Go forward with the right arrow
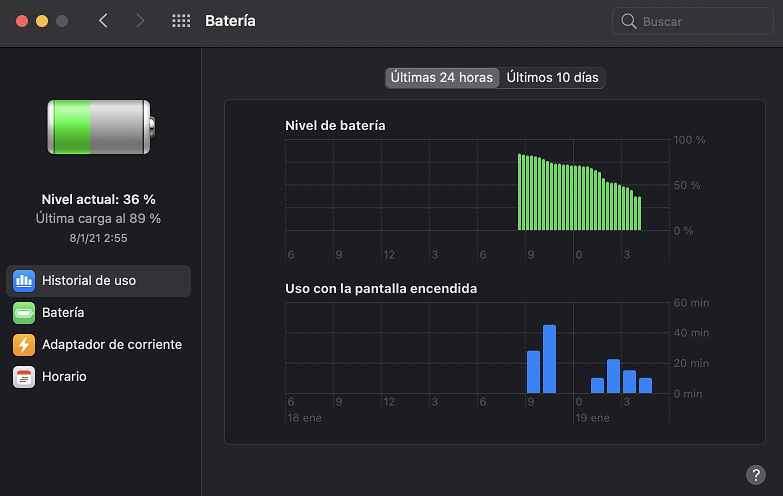 (x=139, y=21)
